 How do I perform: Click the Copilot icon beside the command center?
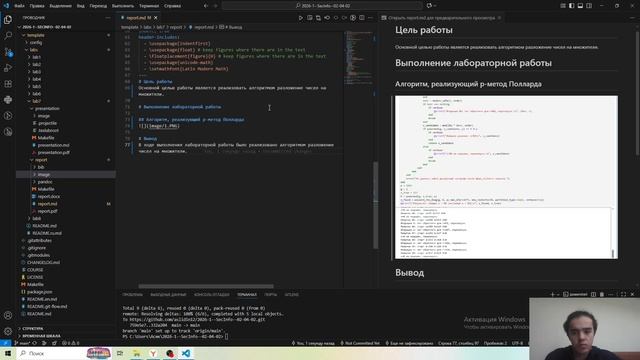coord(429,6)
